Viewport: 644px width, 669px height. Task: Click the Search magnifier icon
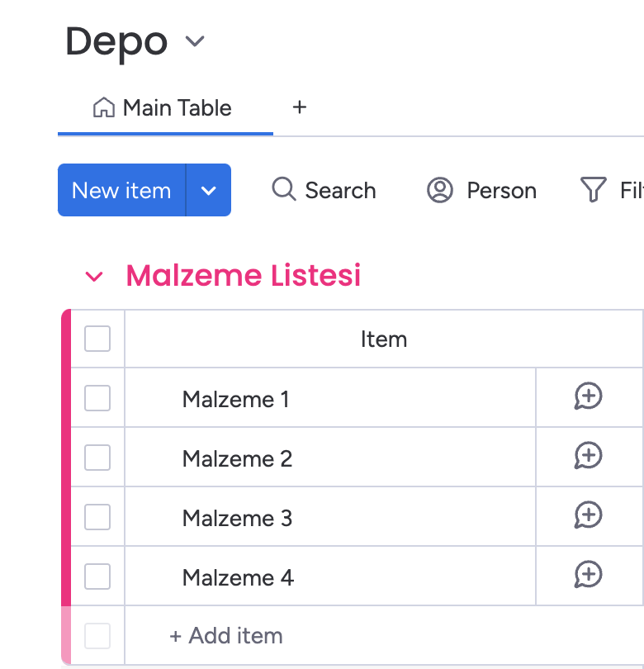(284, 189)
